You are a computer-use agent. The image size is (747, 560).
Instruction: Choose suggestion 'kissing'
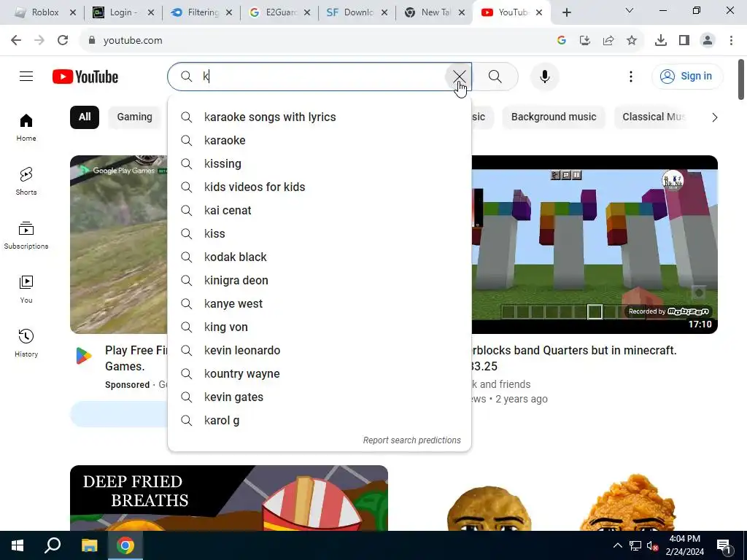(320, 164)
